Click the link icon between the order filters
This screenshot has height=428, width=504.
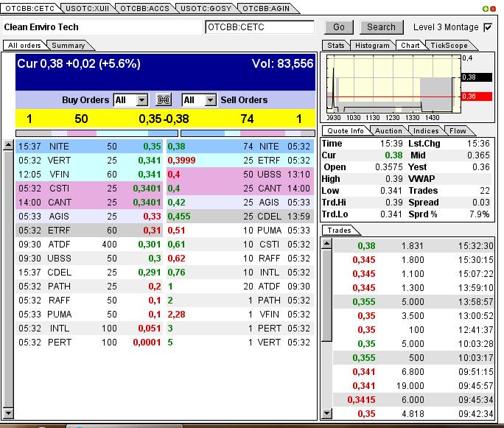(164, 100)
